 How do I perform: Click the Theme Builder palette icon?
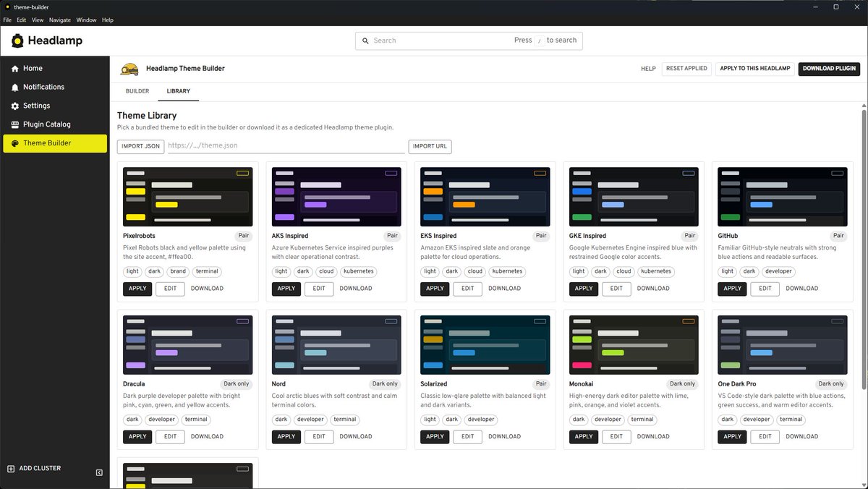tap(15, 143)
